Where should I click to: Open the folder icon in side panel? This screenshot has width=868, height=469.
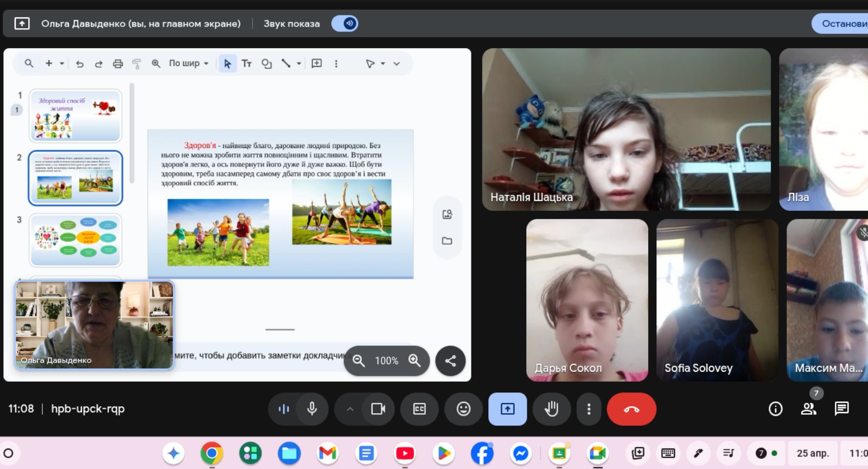pyautogui.click(x=447, y=241)
